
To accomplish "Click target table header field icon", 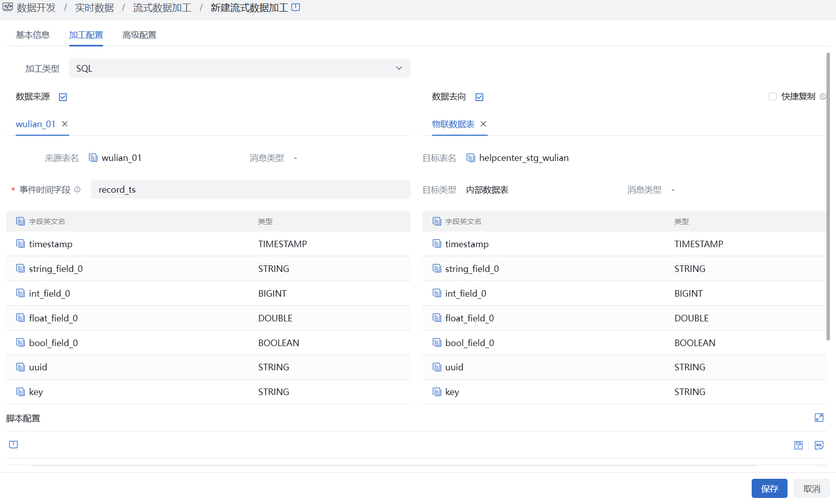I will [437, 221].
